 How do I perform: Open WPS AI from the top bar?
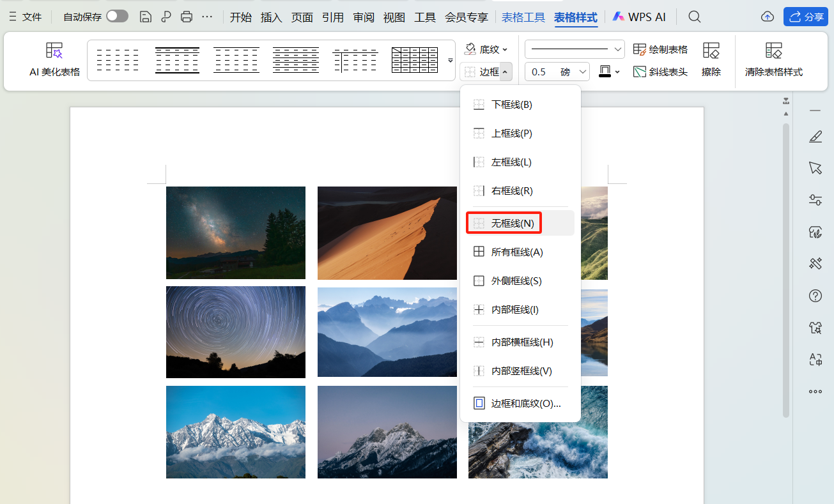point(638,17)
